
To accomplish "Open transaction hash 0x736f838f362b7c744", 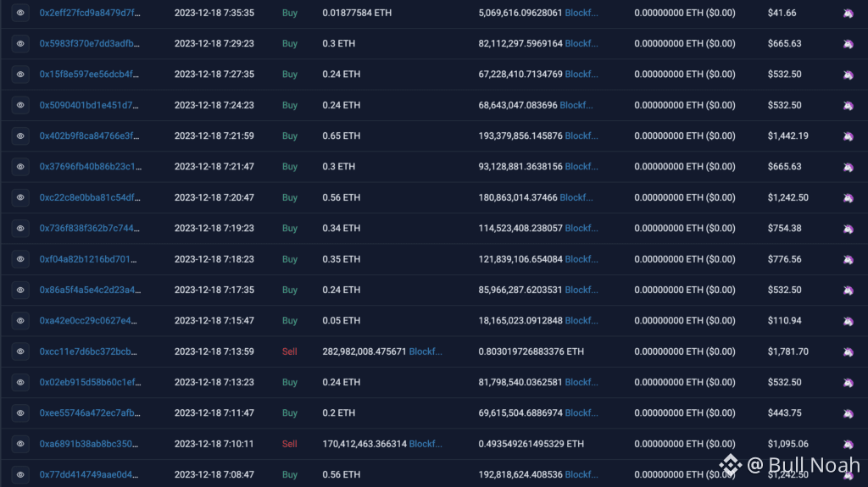I will pyautogui.click(x=89, y=228).
